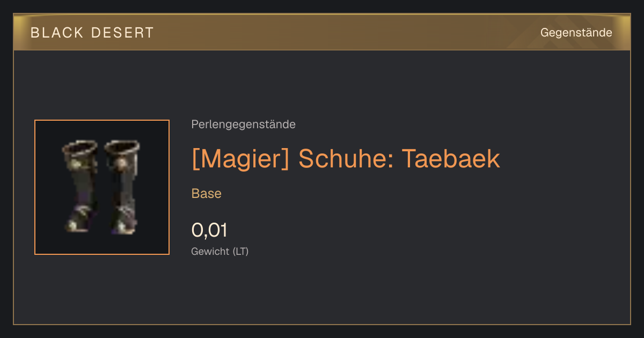Click the Perlengegenstände category label
The height and width of the screenshot is (338, 644).
[x=243, y=124]
